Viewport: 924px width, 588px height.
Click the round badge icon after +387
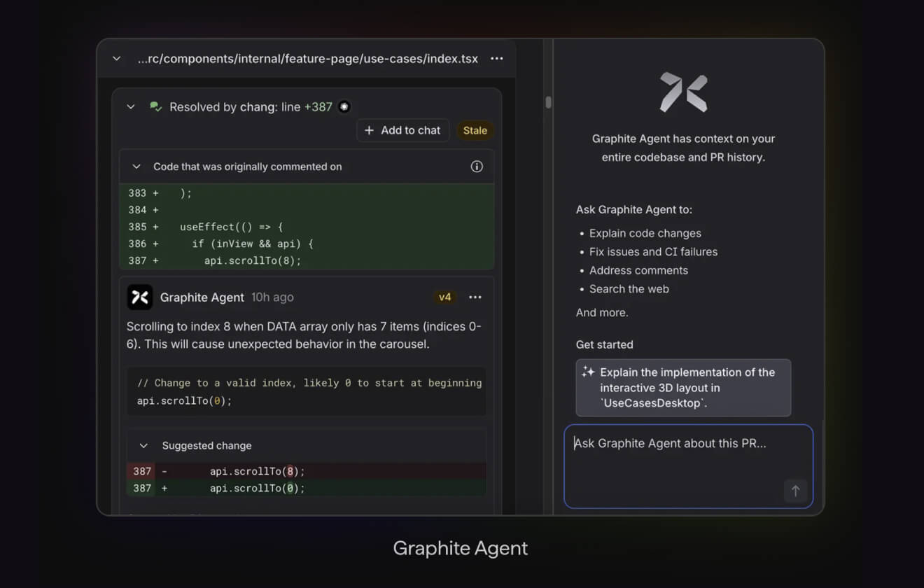point(344,107)
